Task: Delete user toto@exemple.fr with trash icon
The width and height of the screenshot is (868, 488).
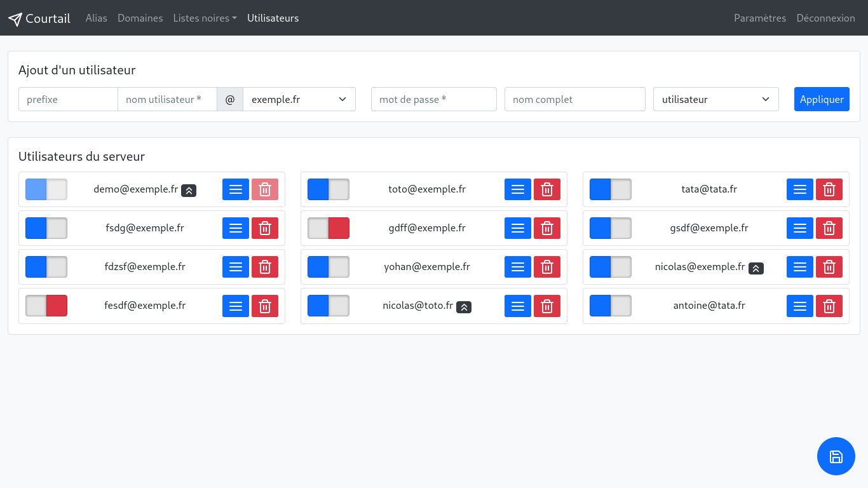Action: click(547, 189)
